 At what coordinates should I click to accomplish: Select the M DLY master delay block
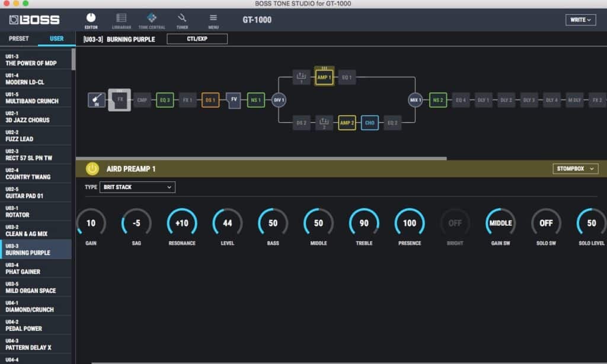[574, 100]
